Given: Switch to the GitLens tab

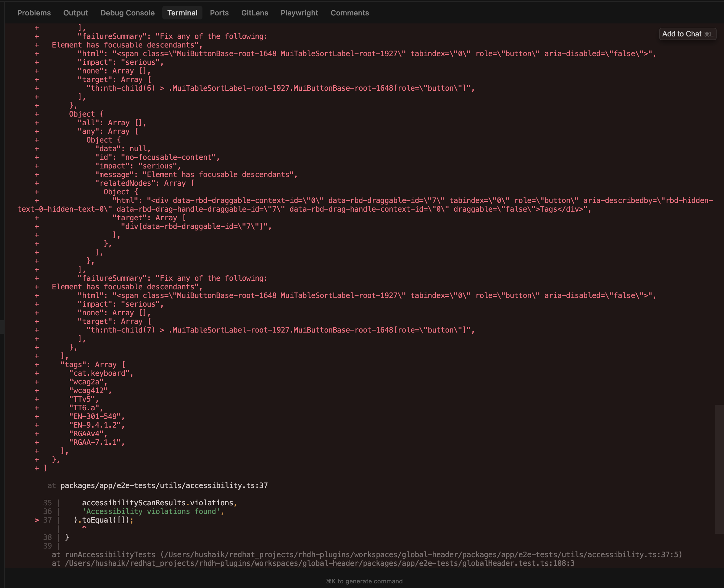Looking at the screenshot, I should pos(254,13).
